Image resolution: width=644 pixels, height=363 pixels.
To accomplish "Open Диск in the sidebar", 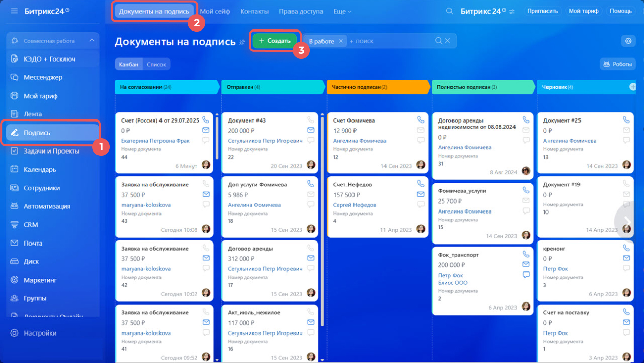I will 53,261.
